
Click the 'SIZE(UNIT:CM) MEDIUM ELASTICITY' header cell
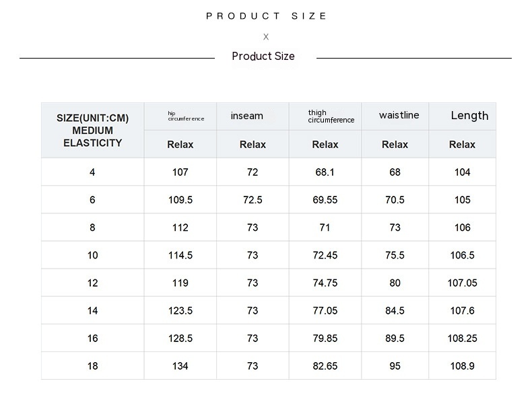92,131
